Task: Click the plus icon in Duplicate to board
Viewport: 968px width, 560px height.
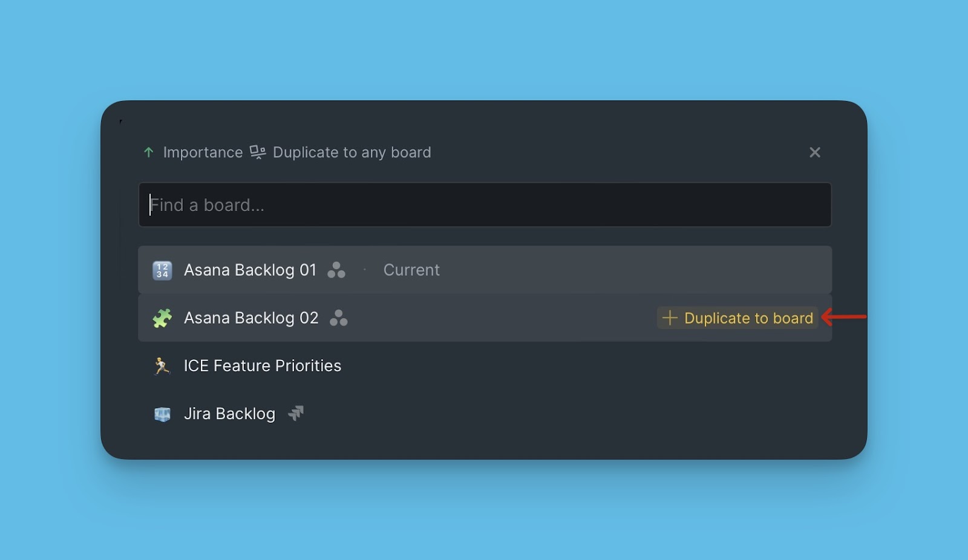Action: point(670,317)
